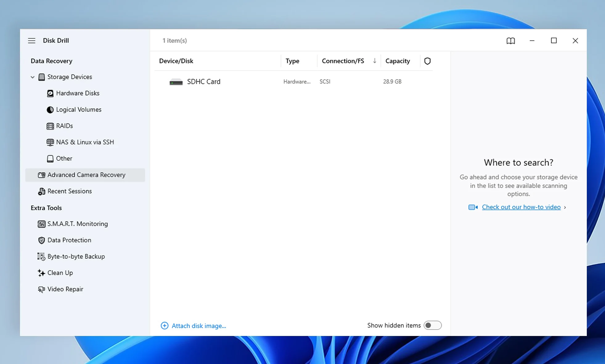Sort by Capacity column
The width and height of the screenshot is (605, 364).
pyautogui.click(x=398, y=61)
